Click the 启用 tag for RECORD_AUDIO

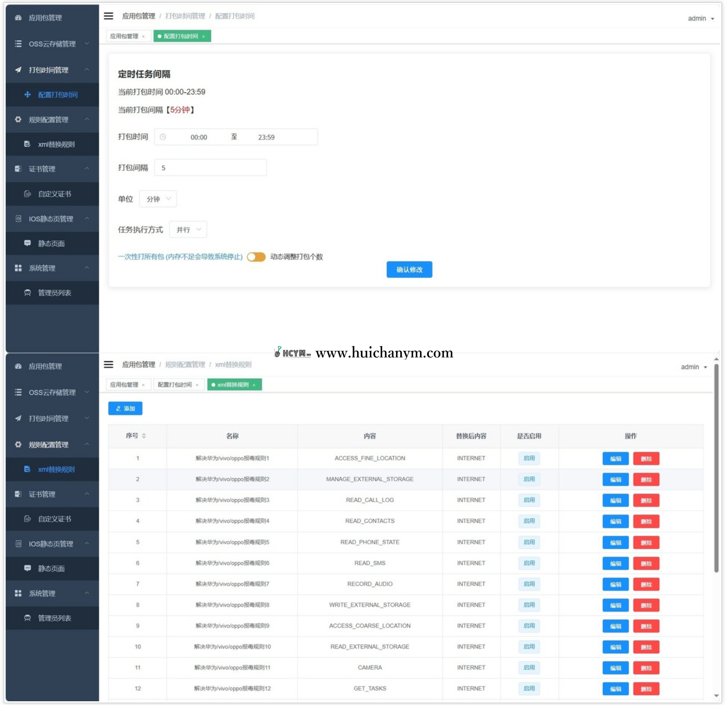[x=529, y=584]
